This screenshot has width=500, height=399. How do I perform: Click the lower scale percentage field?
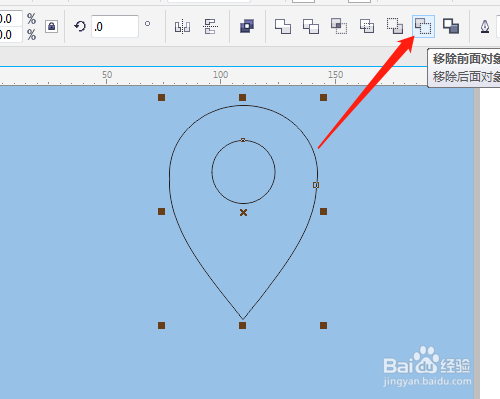coord(11,34)
